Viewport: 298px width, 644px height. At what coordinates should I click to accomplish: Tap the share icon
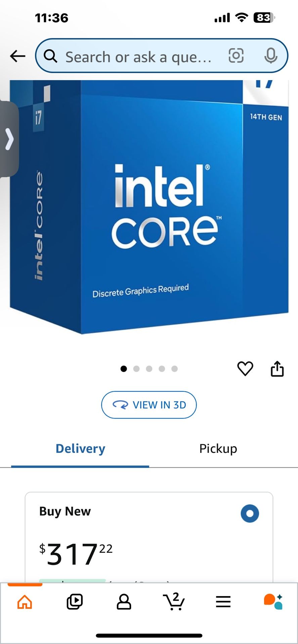[x=277, y=369]
